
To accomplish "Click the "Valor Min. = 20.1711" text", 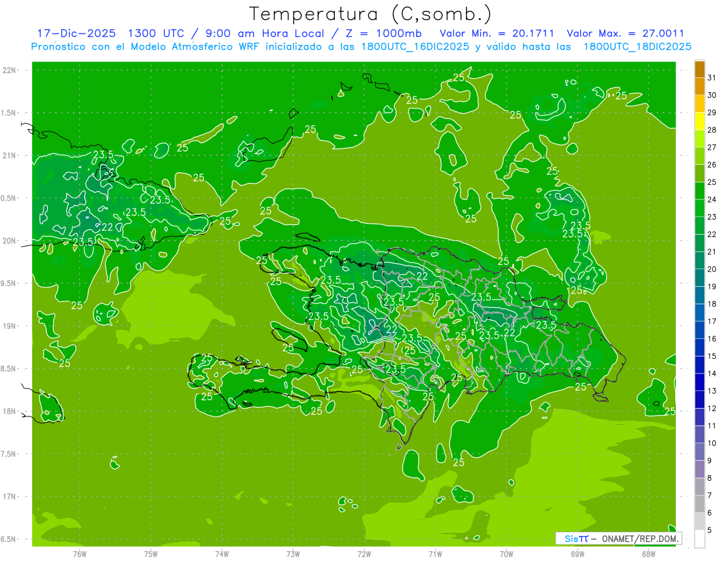I will point(497,33).
